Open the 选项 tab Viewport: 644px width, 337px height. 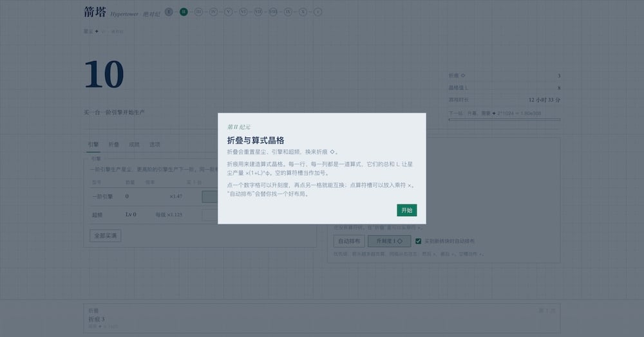coord(155,144)
